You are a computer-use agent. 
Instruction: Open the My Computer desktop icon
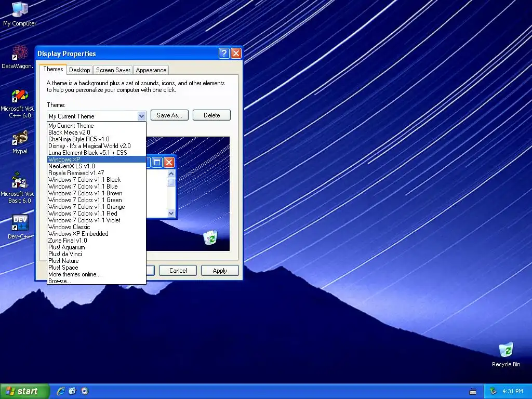(20, 14)
